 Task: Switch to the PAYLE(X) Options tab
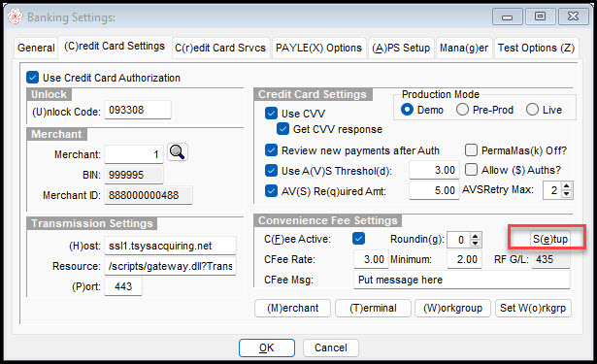click(x=318, y=48)
